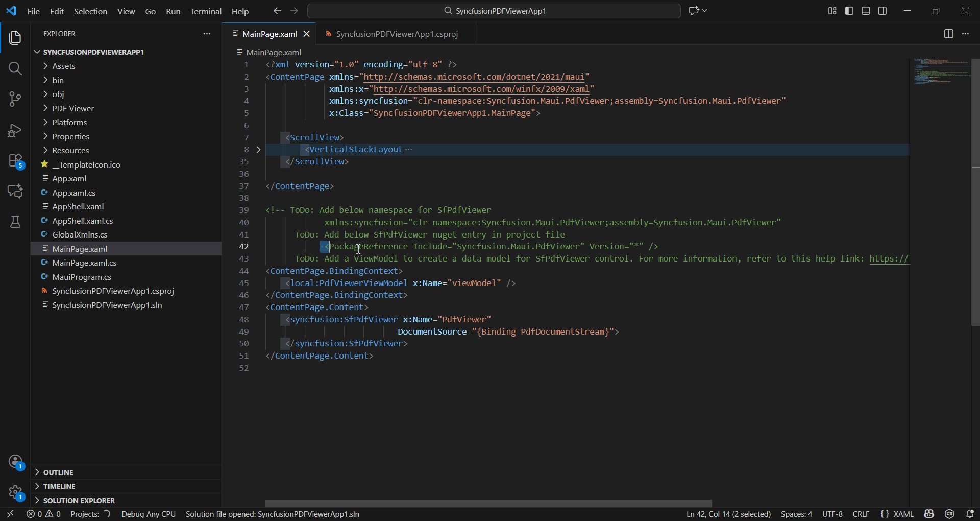The width and height of the screenshot is (980, 521).
Task: Click the MainPage.xaml breadcrumb
Action: coord(269,52)
